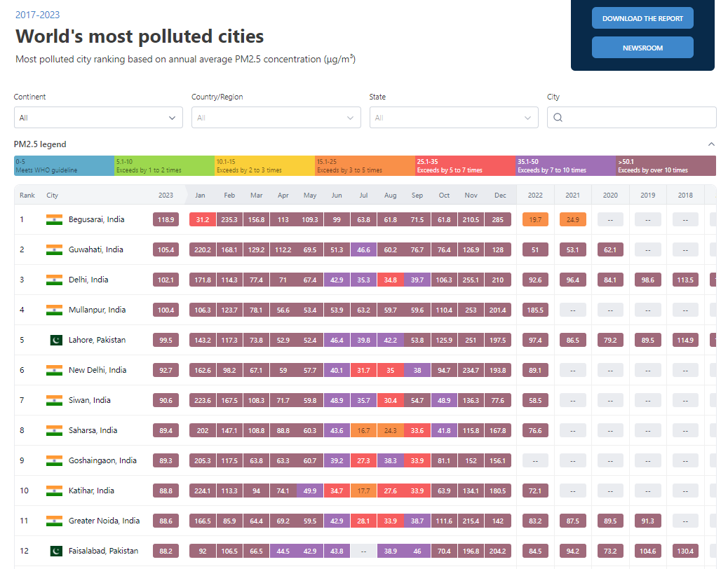Collapse the PM2.5 legend section
This screenshot has height=569, width=728.
711,144
